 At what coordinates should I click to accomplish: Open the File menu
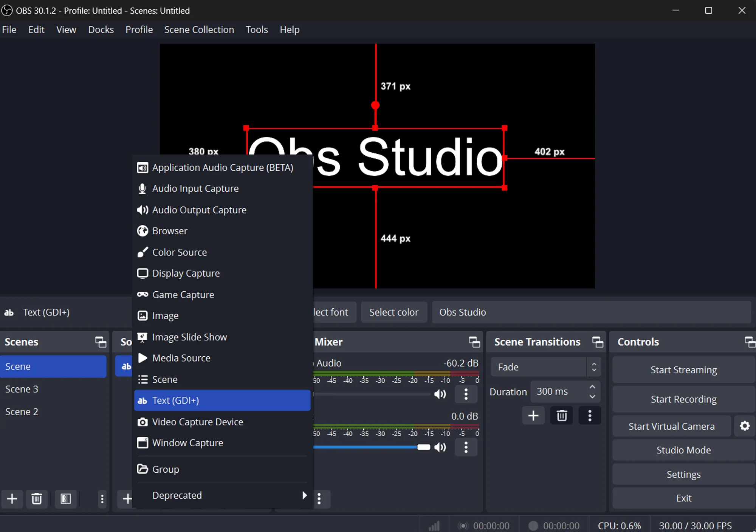pos(9,29)
